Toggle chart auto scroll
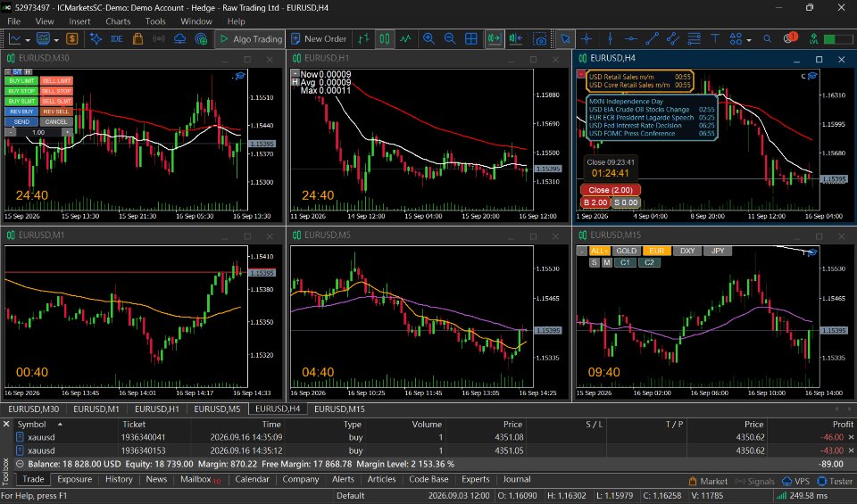 (x=494, y=38)
